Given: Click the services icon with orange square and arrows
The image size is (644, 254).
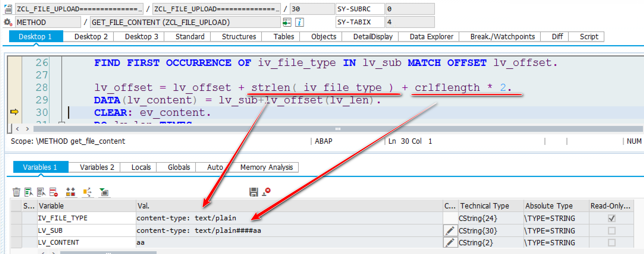Looking at the screenshot, I should point(87,192).
